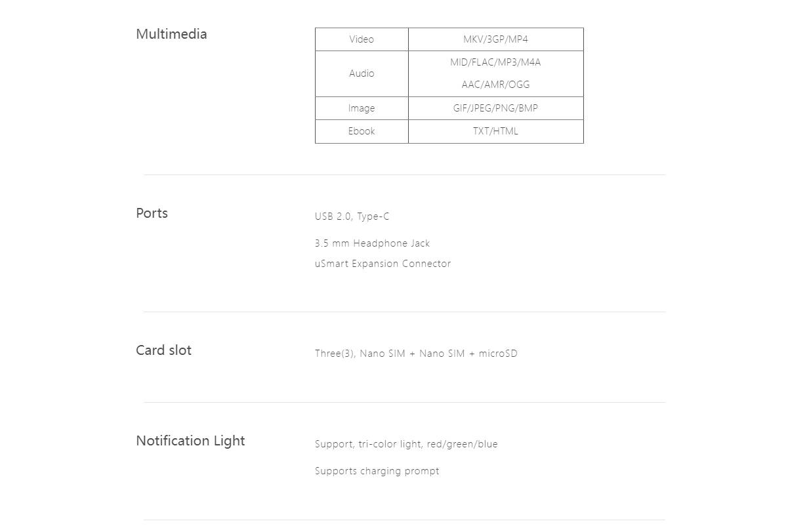Select the Image table cell

click(x=362, y=108)
